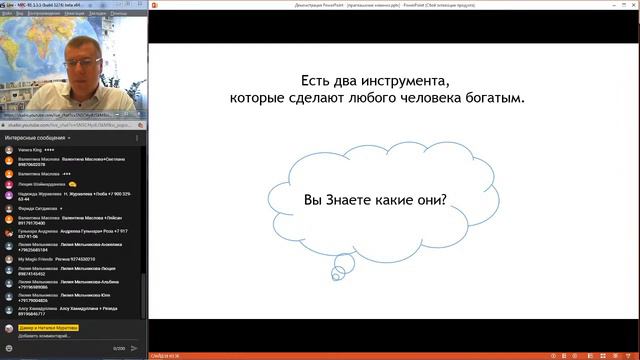Click your own avatar beside comment box

click(x=9, y=328)
